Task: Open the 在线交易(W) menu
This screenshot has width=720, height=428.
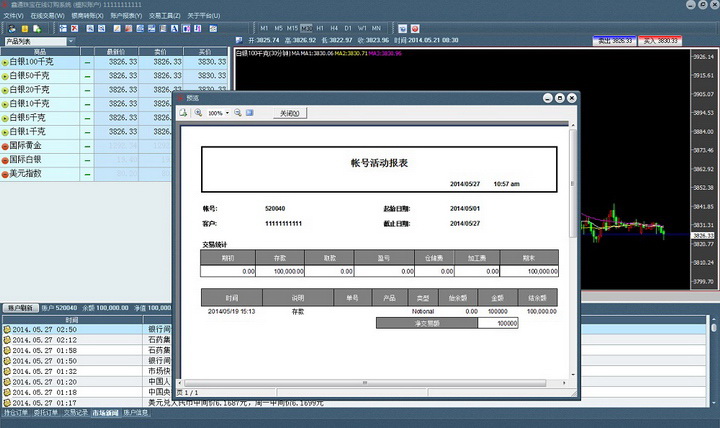Action: [47, 16]
